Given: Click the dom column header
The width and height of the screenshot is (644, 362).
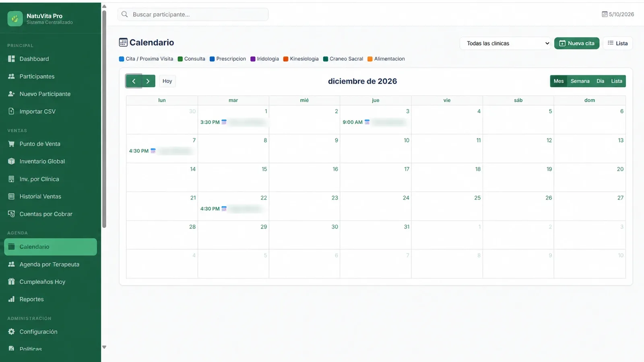Looking at the screenshot, I should click(x=590, y=100).
